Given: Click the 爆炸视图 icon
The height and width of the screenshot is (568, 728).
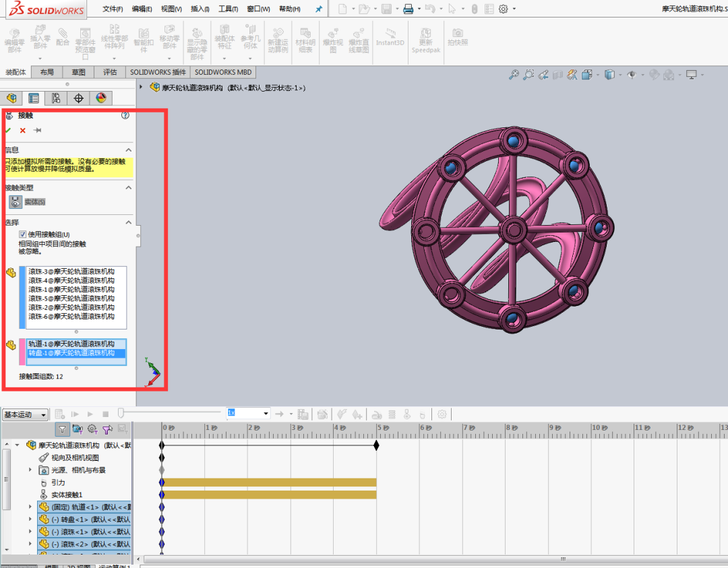Looking at the screenshot, I should tap(332, 40).
